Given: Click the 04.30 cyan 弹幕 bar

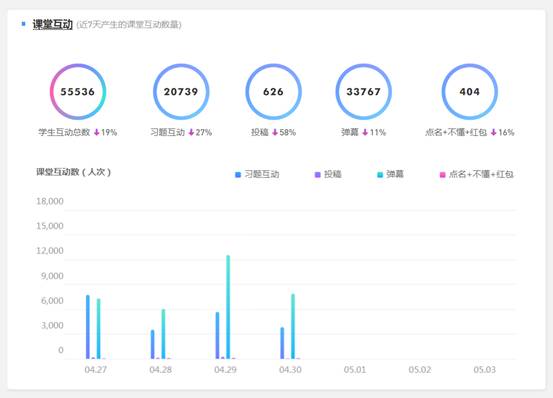Looking at the screenshot, I should [293, 326].
